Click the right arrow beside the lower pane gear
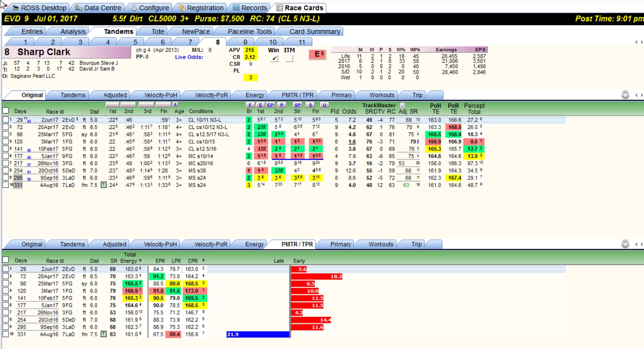 coord(642,244)
